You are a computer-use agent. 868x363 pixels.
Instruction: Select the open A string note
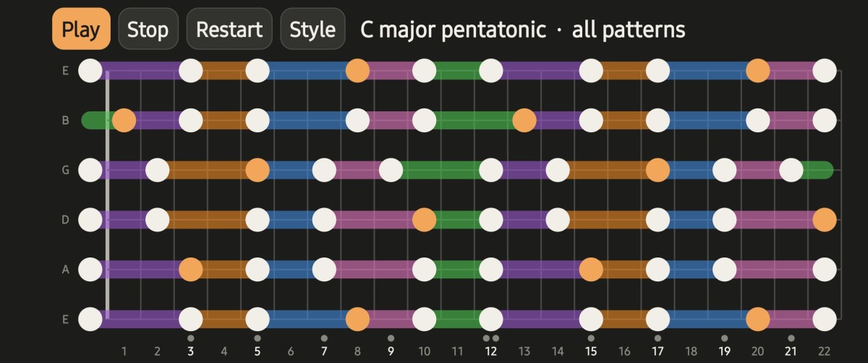(x=90, y=269)
